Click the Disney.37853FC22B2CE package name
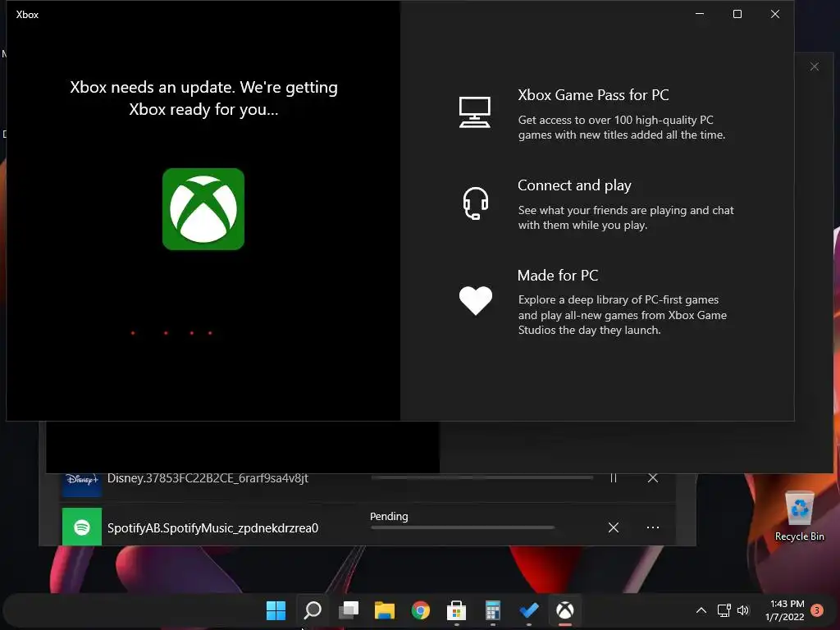The image size is (840, 630). [208, 478]
